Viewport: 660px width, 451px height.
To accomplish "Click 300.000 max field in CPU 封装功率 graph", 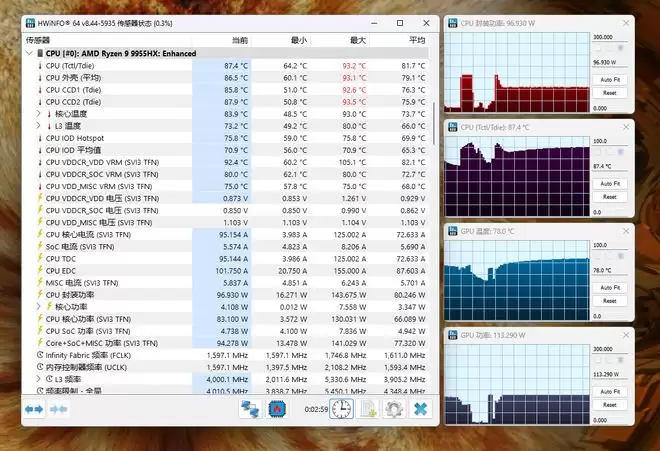I will (x=609, y=37).
